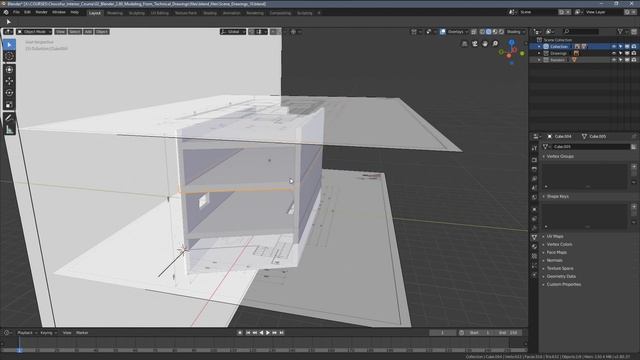This screenshot has width=640, height=360.
Task: Jump to timeline end frame button
Action: point(282,333)
